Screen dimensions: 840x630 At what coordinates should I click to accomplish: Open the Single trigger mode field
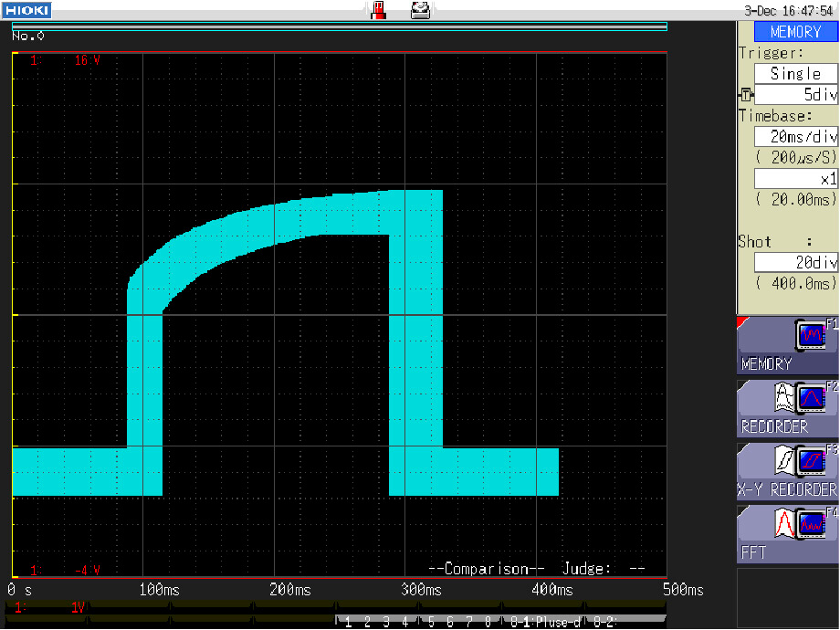795,73
